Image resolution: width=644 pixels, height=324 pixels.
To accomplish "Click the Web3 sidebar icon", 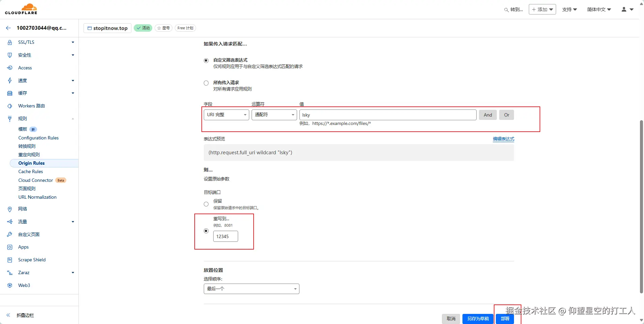I will [x=10, y=285].
